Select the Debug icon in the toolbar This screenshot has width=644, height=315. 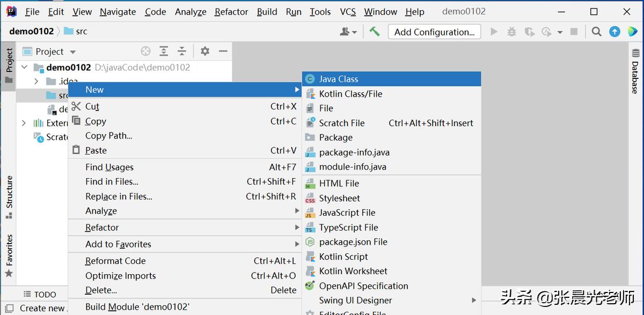[511, 32]
